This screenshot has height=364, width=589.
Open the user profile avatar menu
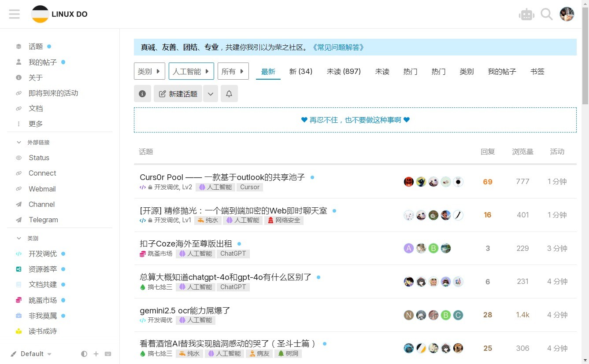pyautogui.click(x=567, y=14)
